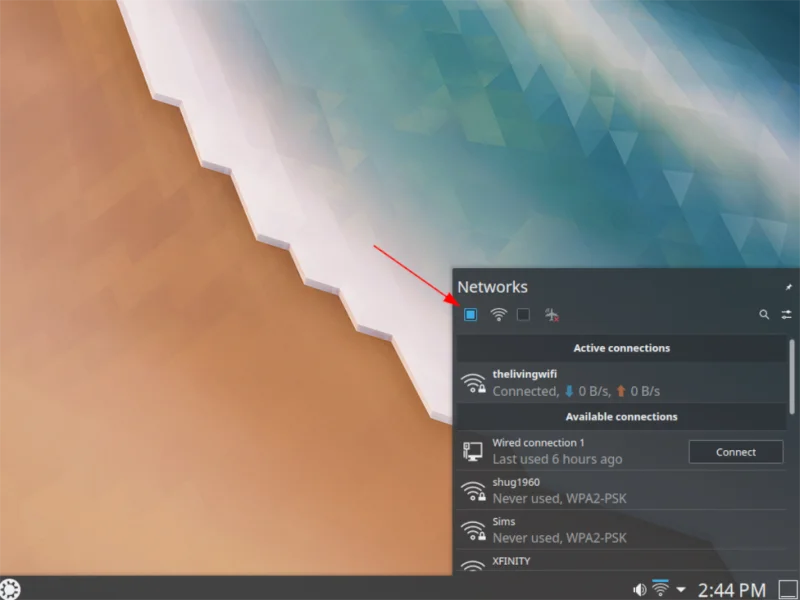Screen dimensions: 800x600
Task: Open the volume control in the system tray
Action: tap(639, 590)
